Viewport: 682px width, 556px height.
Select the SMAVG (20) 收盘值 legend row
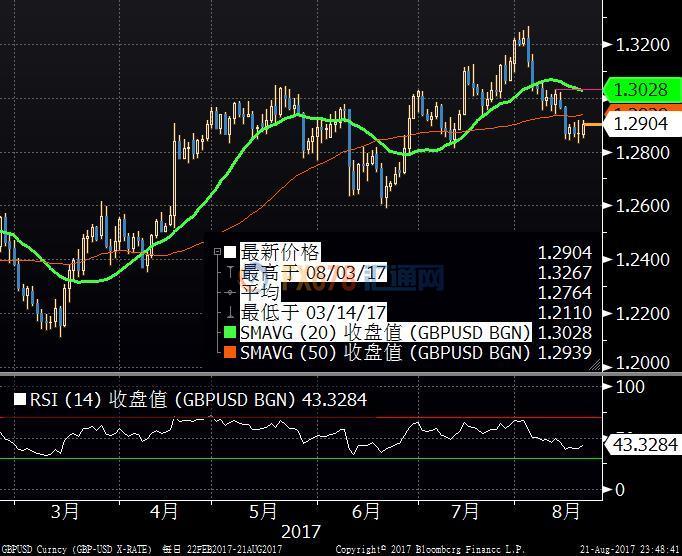(x=385, y=332)
